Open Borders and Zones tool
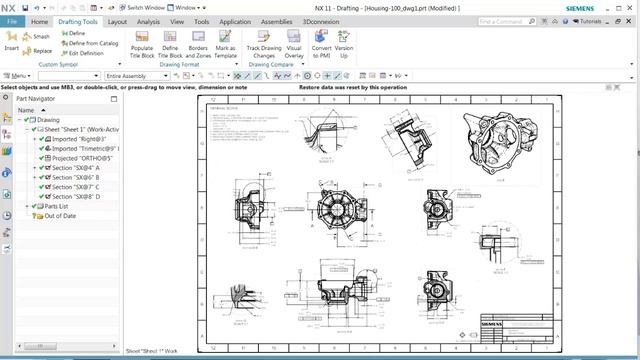Viewport: 640px width, 360px height. click(x=198, y=44)
